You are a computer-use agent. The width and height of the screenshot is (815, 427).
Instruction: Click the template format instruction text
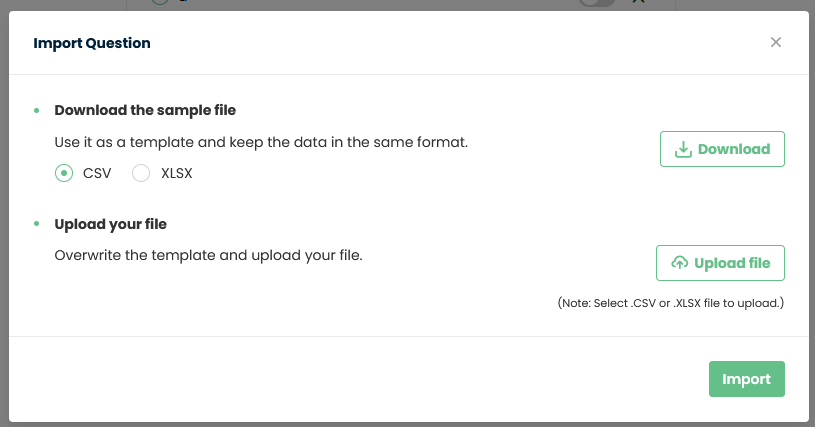(261, 142)
